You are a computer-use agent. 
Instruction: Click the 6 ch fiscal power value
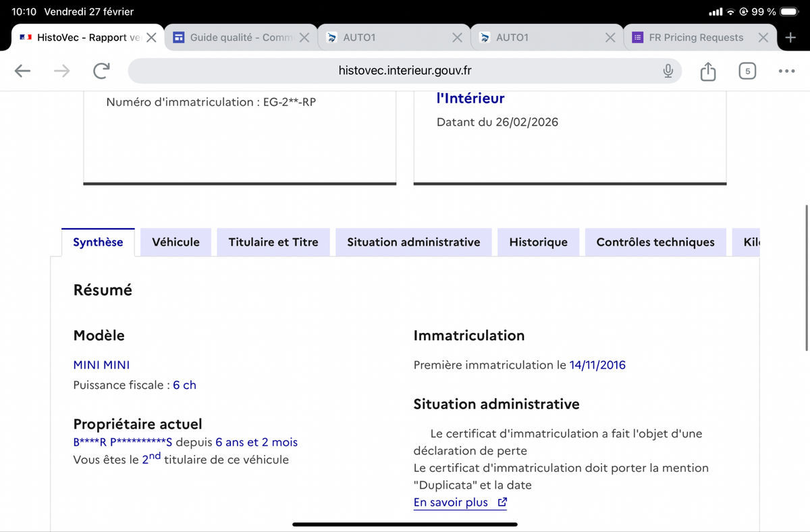(x=184, y=385)
